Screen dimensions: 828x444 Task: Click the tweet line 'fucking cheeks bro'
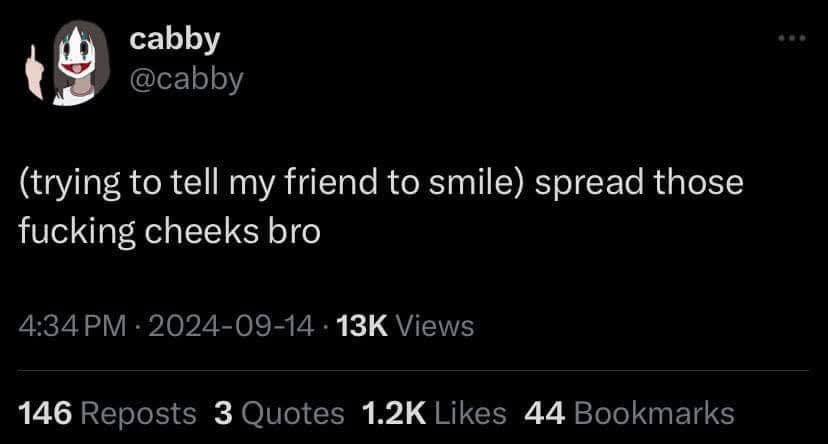click(x=170, y=232)
